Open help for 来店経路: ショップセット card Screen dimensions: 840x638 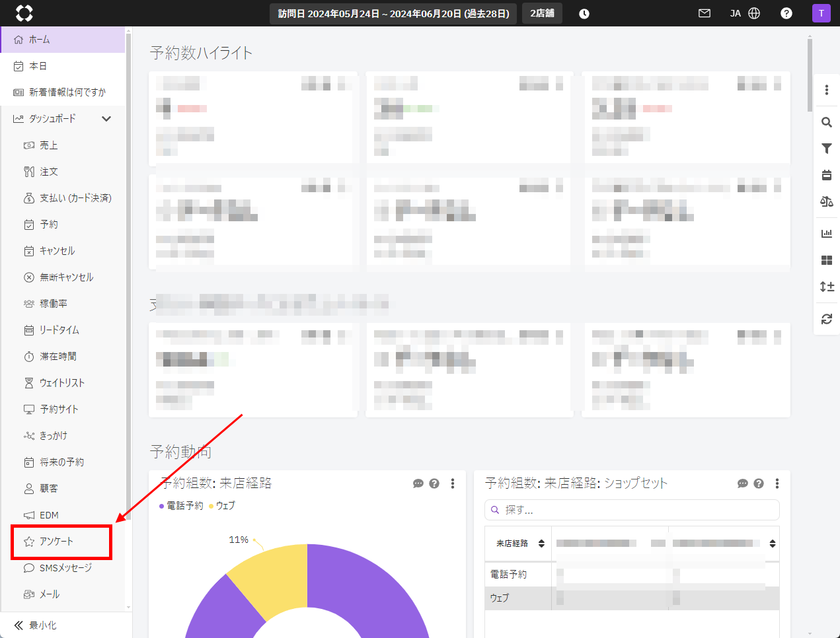759,483
